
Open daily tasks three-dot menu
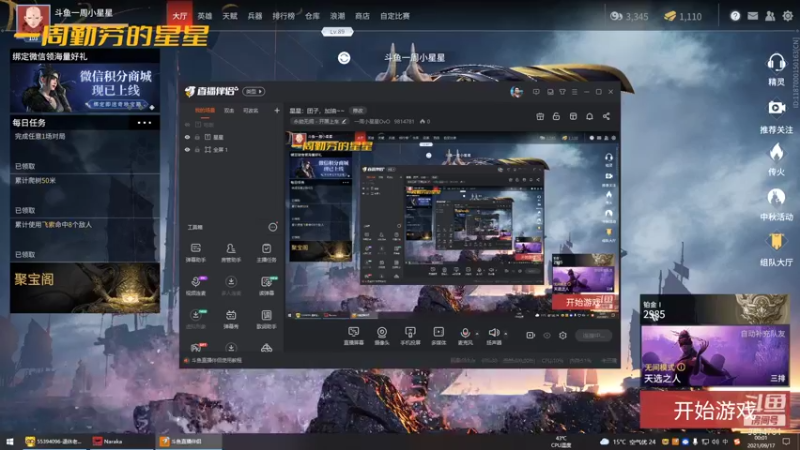click(x=144, y=122)
